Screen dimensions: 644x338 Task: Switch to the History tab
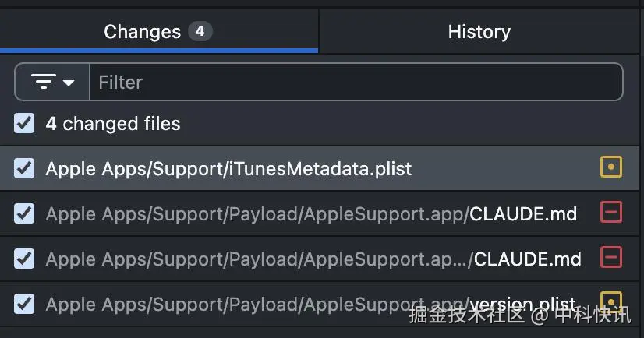(479, 32)
